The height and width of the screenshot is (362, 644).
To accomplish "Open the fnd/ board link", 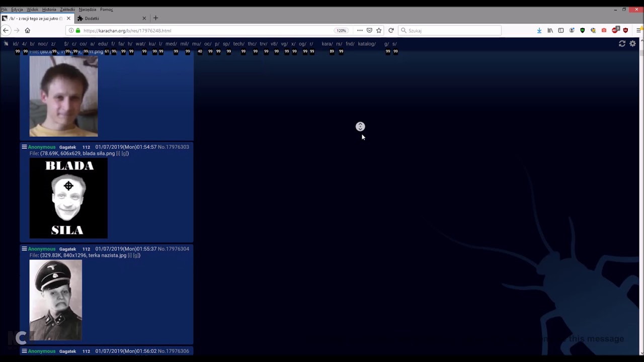I will click(x=350, y=44).
